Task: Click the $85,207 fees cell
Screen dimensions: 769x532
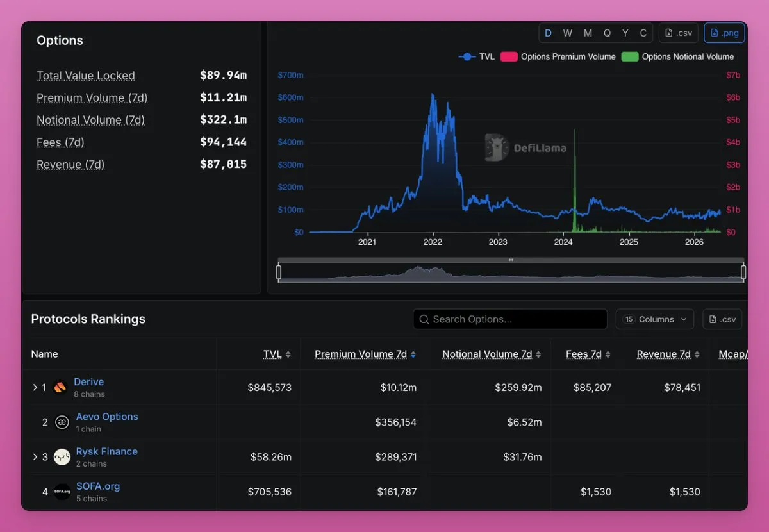Action: (592, 387)
